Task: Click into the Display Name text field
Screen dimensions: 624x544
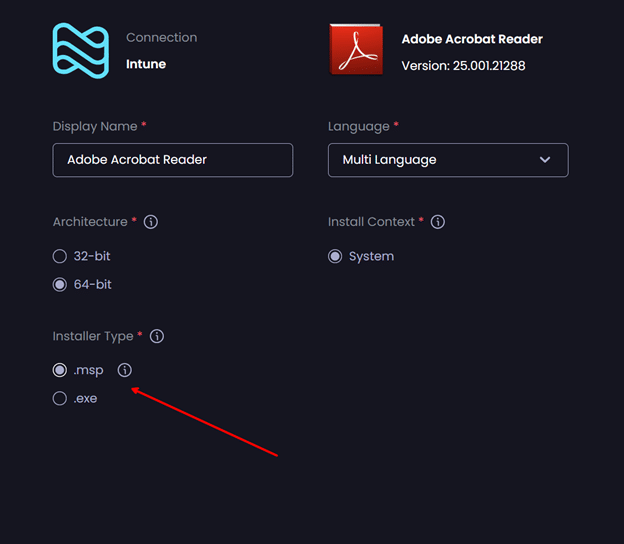Action: [172, 160]
